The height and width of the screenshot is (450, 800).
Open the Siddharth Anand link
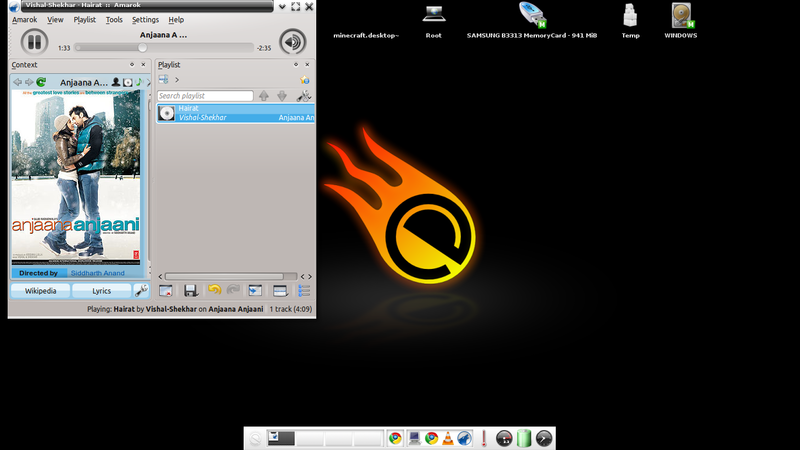tap(97, 273)
